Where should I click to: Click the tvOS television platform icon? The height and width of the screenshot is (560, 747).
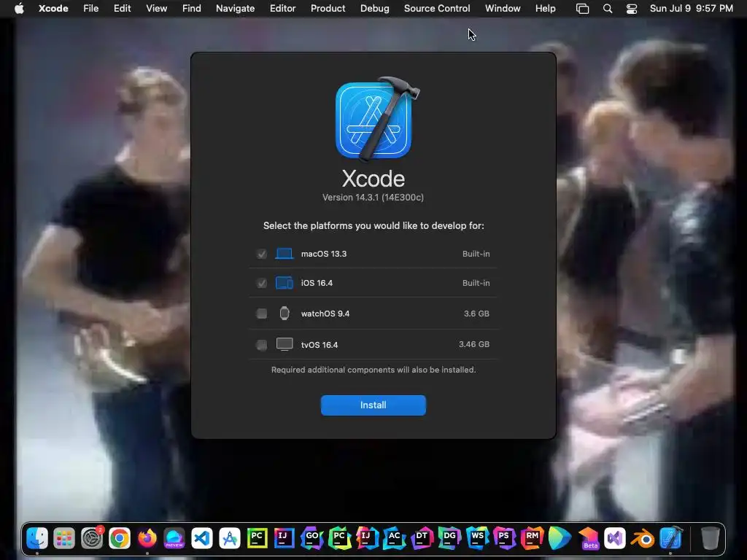(285, 344)
